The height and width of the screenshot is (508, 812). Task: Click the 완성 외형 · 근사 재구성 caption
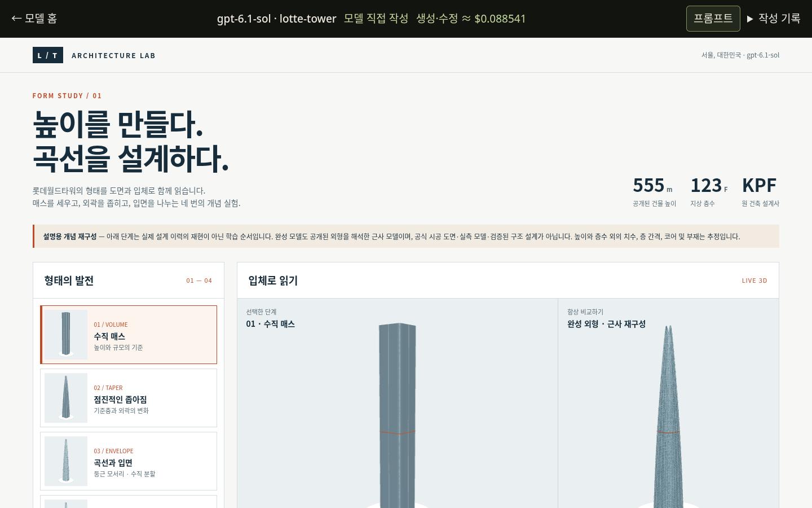[606, 324]
